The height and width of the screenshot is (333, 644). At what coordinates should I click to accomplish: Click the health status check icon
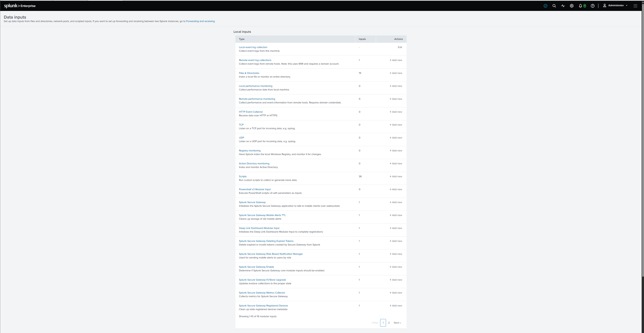545,6
